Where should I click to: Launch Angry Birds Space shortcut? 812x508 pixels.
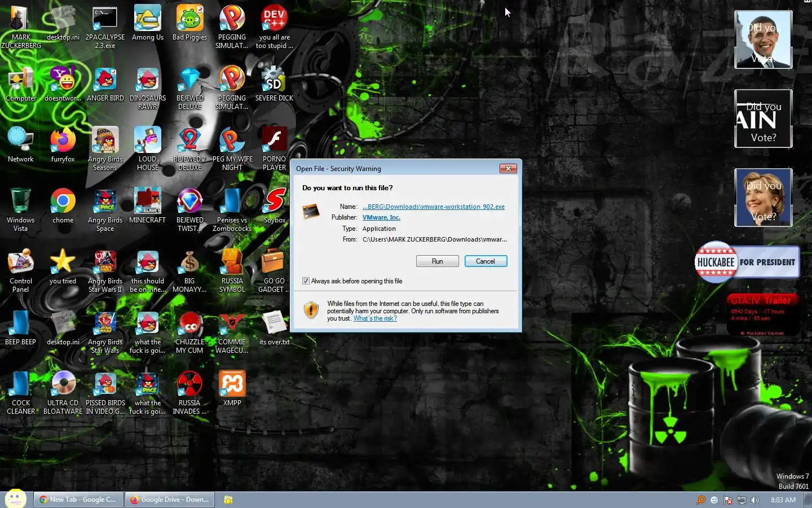105,209
